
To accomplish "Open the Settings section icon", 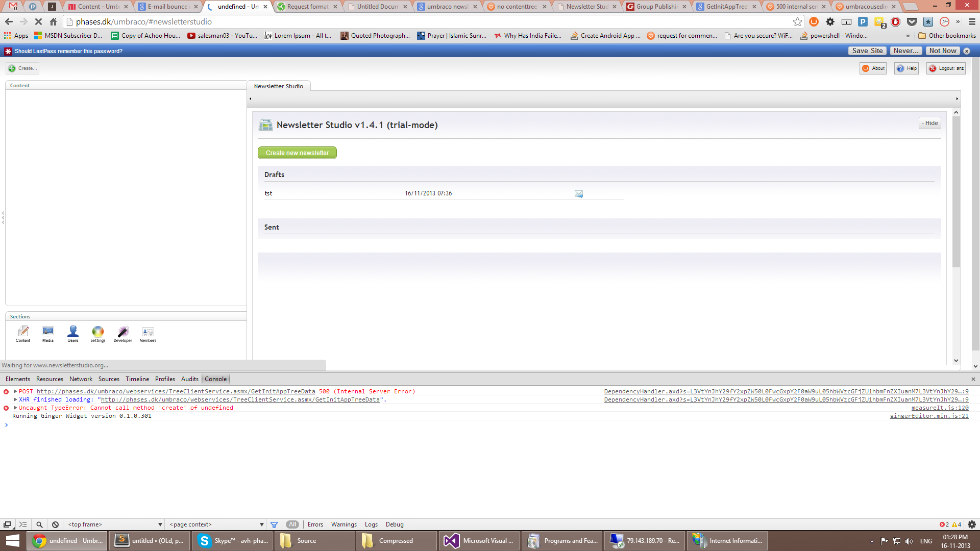I will click(x=98, y=334).
